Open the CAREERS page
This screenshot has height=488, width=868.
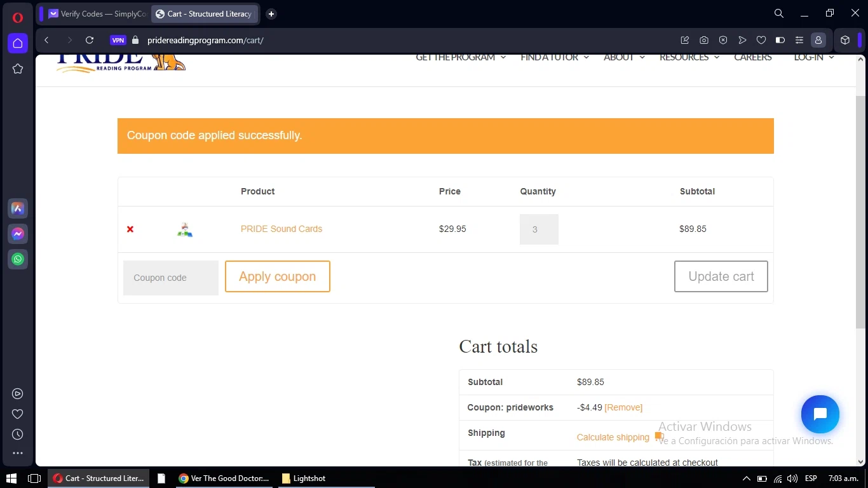753,57
